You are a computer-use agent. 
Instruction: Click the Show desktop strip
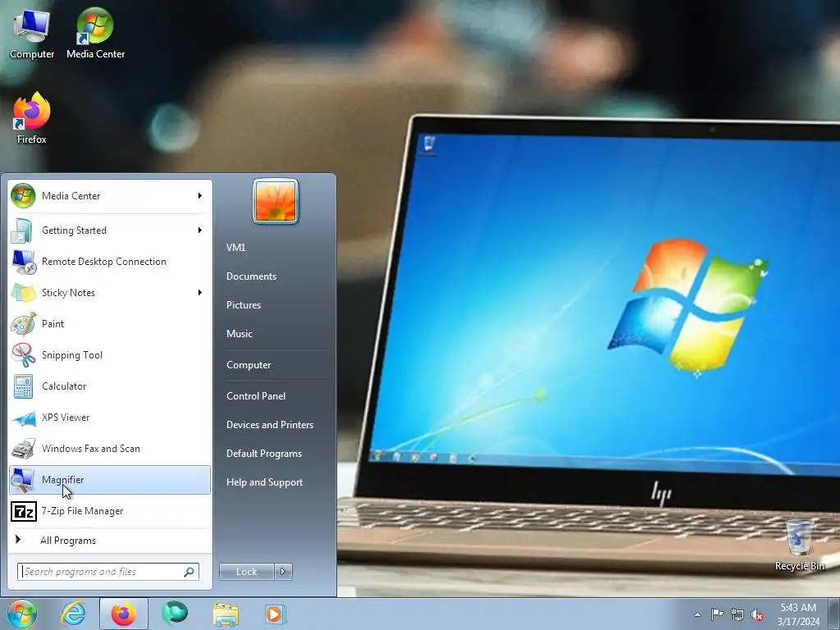(x=834, y=614)
